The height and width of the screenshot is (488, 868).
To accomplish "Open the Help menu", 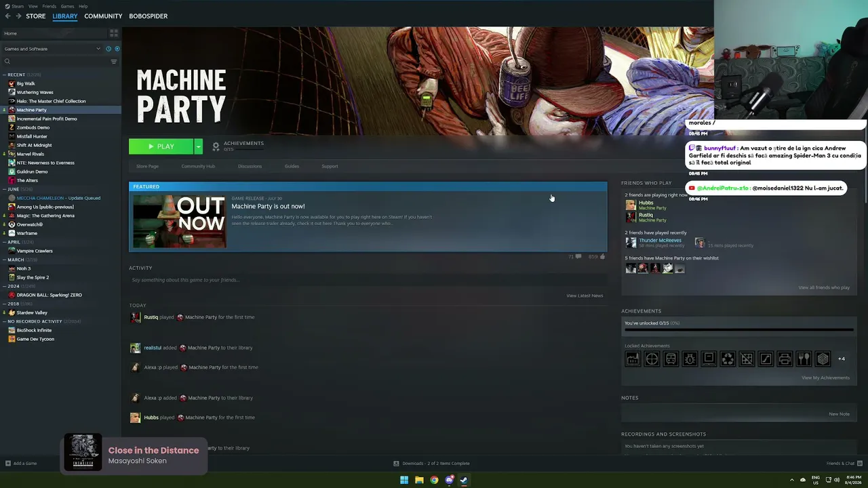I will coord(83,6).
